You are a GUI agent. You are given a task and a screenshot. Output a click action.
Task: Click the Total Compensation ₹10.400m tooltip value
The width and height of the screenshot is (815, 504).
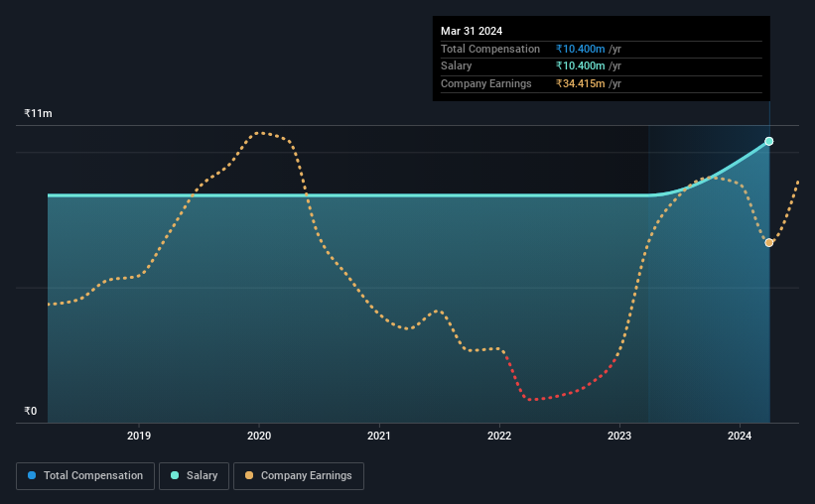click(580, 49)
